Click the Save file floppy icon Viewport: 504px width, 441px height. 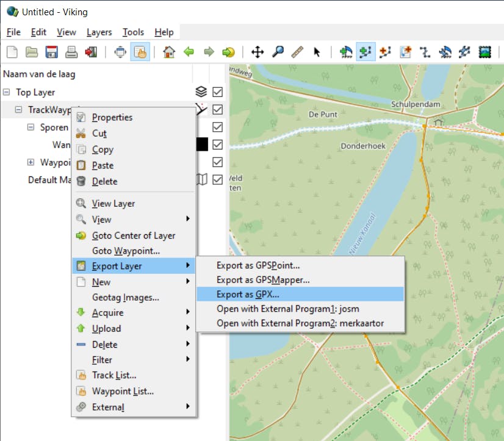click(x=51, y=52)
